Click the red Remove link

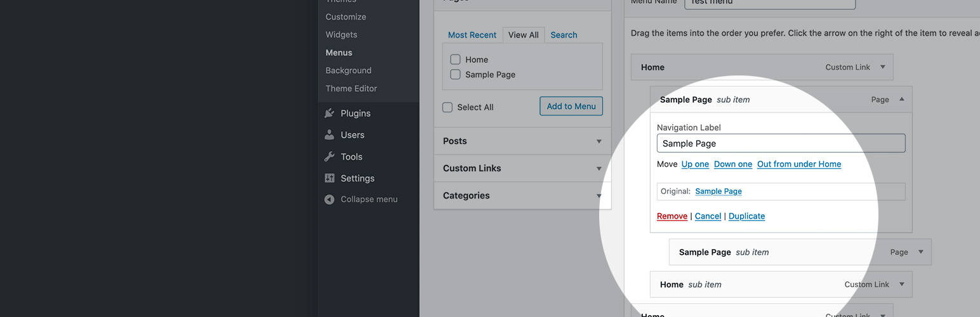(672, 216)
